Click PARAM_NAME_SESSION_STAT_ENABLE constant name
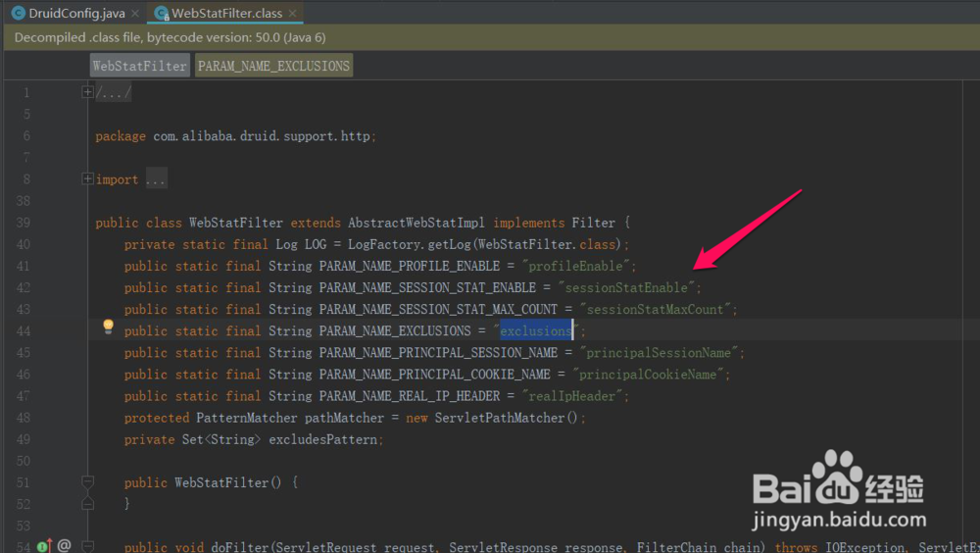This screenshot has height=553, width=980. pos(427,287)
